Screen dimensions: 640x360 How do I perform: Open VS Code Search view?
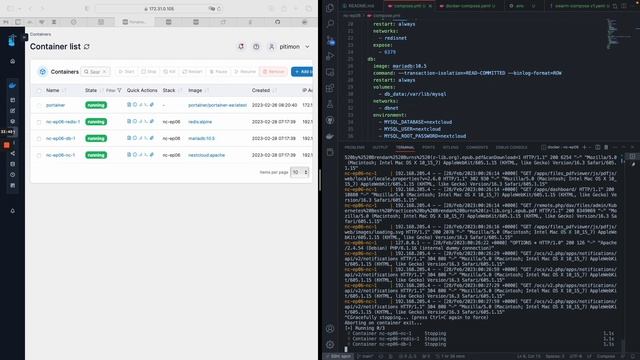tap(330, 24)
